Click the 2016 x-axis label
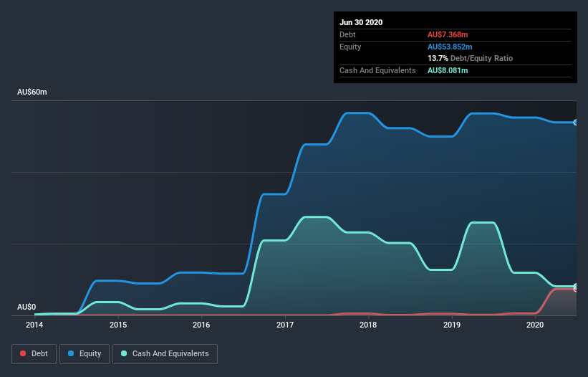The height and width of the screenshot is (377, 588). tap(201, 325)
